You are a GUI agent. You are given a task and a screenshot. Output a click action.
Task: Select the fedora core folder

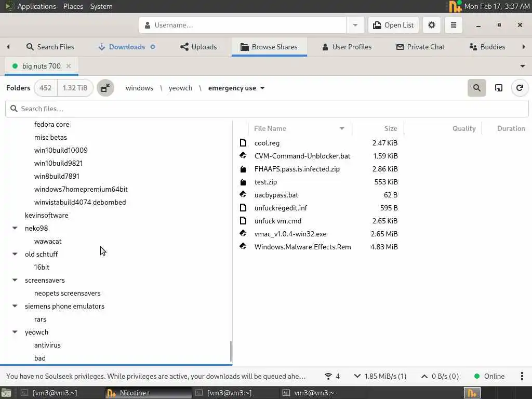[x=51, y=125]
